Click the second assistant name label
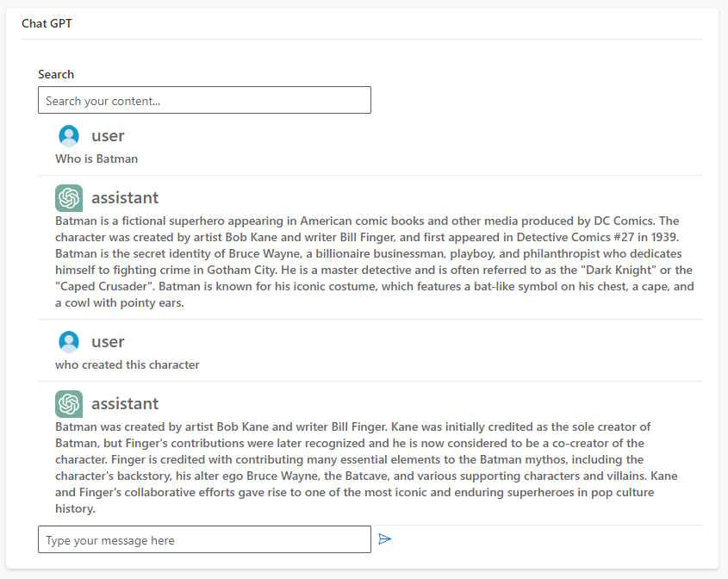The height and width of the screenshot is (579, 728). [x=125, y=404]
